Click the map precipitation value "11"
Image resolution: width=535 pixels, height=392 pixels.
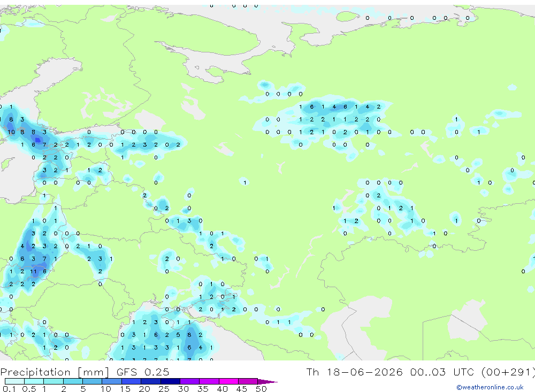(33, 272)
